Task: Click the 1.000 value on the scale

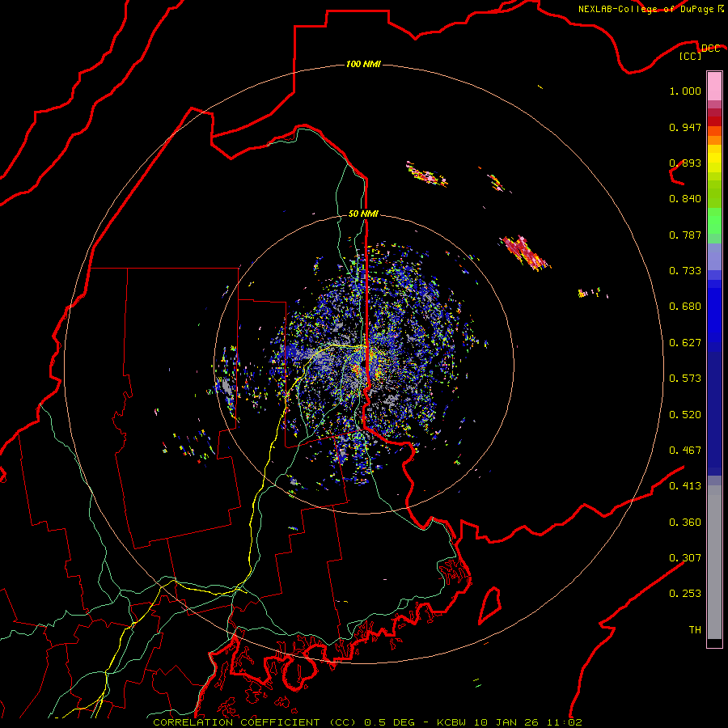Action: pos(685,91)
